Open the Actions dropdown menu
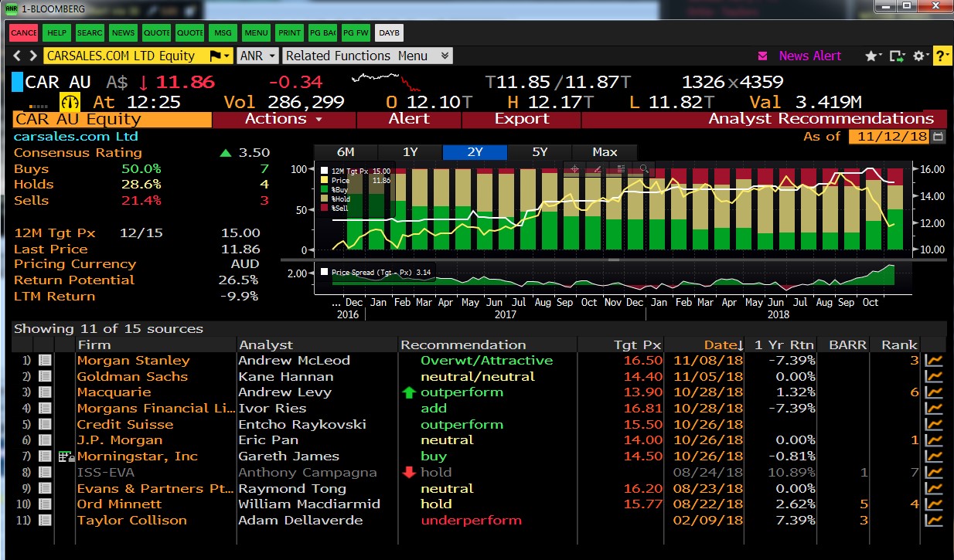 point(284,119)
